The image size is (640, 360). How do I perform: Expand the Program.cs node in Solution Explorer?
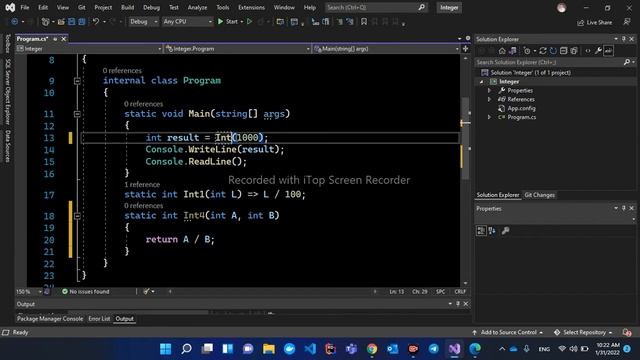coord(489,118)
